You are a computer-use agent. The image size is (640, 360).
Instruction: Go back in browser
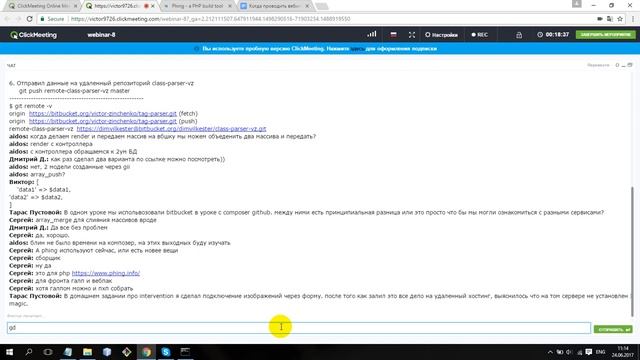tap(7, 19)
